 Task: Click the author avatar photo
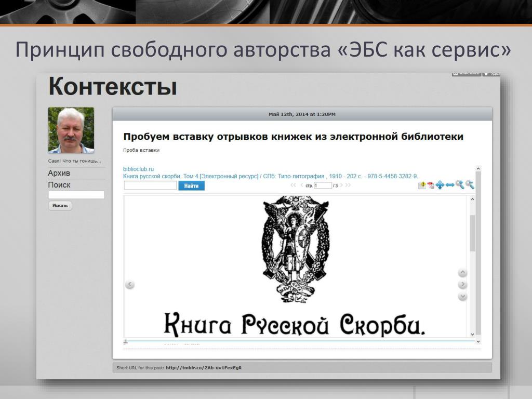71,130
